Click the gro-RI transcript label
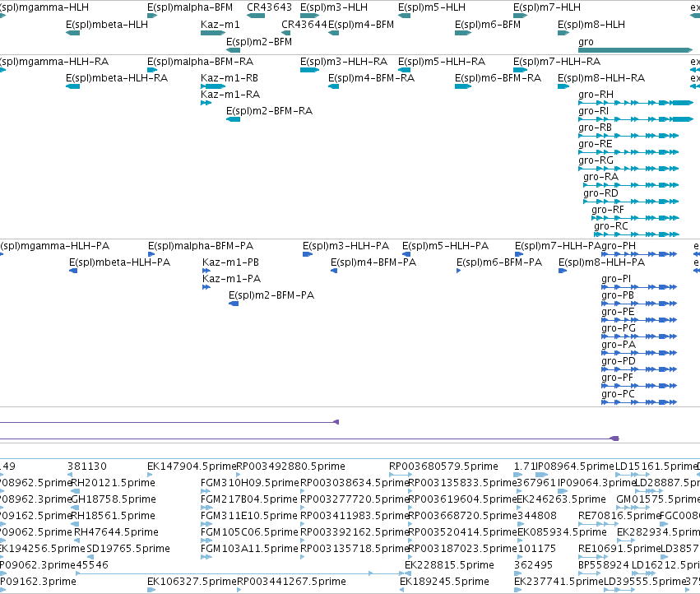Image resolution: width=700 pixels, height=594 pixels. (593, 111)
